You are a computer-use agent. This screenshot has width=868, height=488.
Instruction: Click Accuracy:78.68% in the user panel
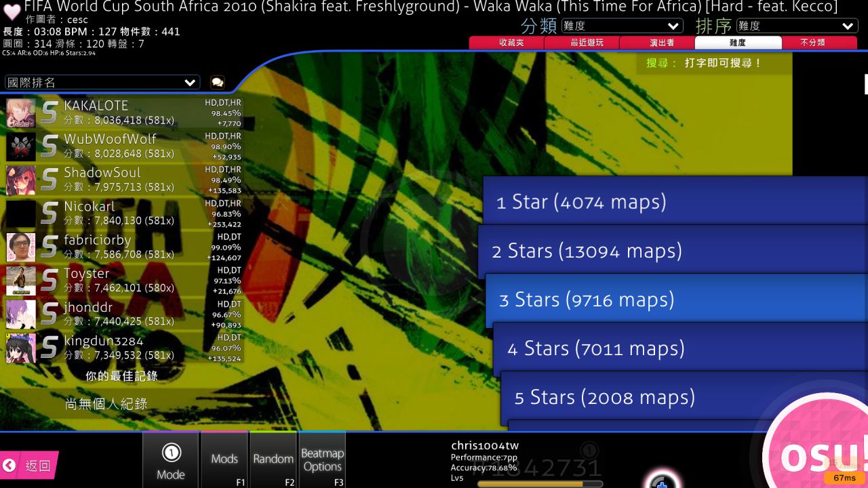484,468
